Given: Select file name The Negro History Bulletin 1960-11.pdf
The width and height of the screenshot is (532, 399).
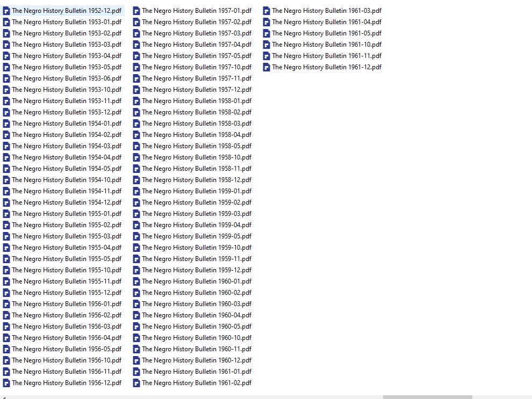Looking at the screenshot, I should [x=197, y=349].
